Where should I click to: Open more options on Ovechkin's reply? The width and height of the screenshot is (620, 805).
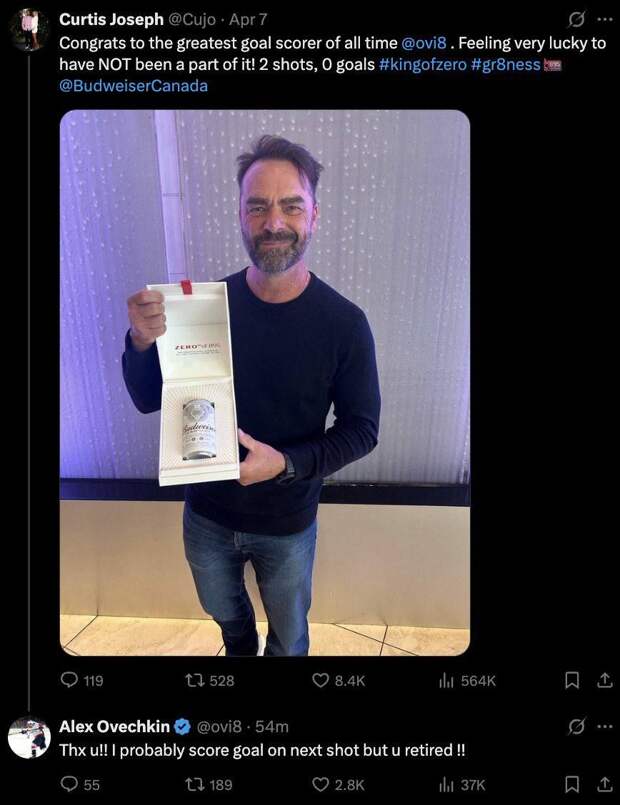pos(605,726)
